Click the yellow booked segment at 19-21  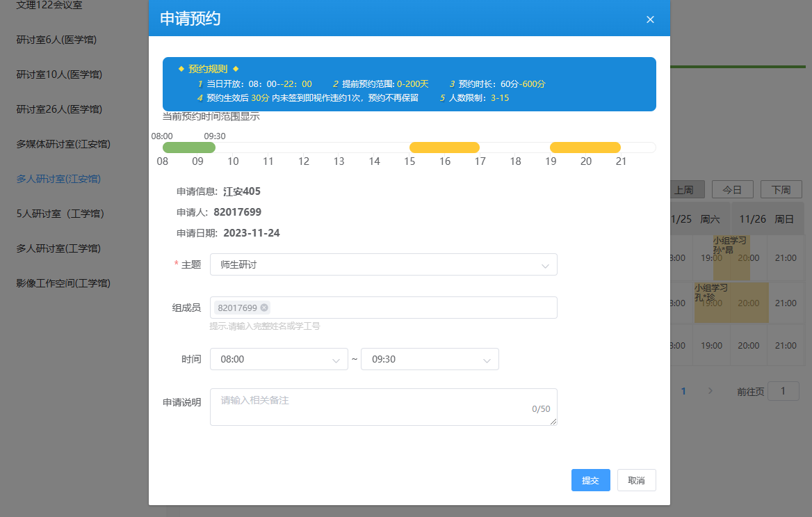(x=585, y=148)
